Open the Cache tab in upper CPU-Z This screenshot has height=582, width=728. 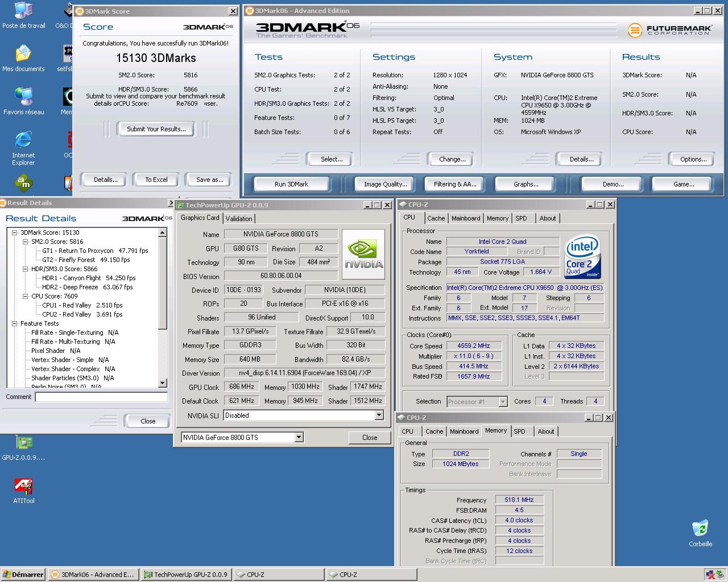coord(436,218)
